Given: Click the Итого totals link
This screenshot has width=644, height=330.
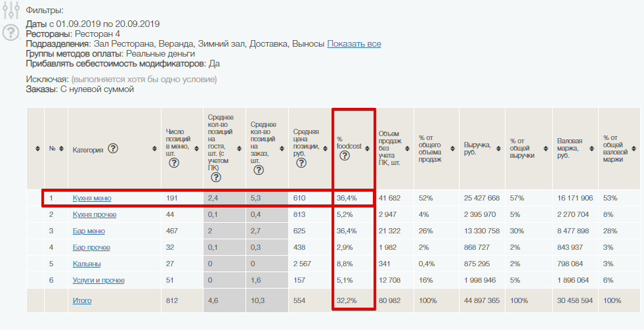Looking at the screenshot, I should pyautogui.click(x=82, y=300).
